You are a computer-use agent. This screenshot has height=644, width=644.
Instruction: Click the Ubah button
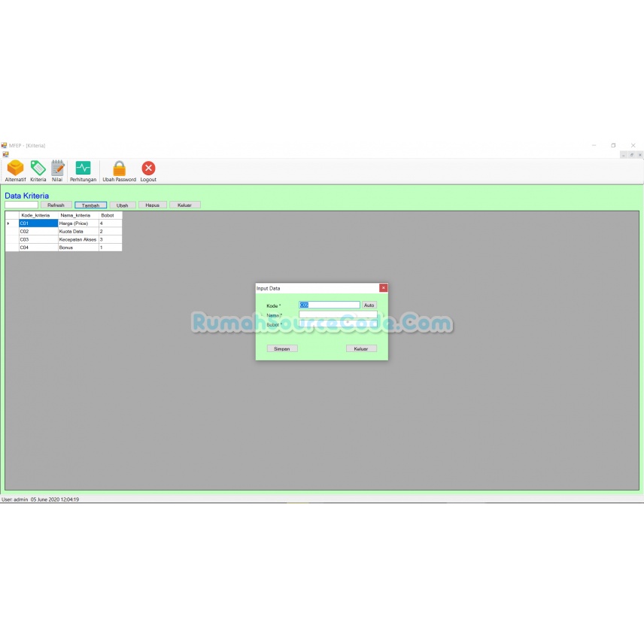(123, 205)
